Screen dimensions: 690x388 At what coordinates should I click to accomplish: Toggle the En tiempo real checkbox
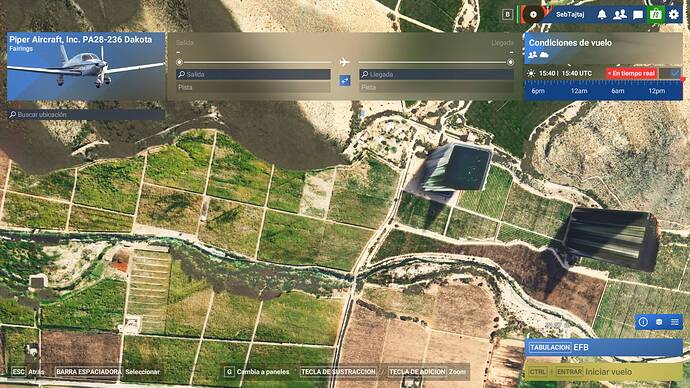(675, 73)
